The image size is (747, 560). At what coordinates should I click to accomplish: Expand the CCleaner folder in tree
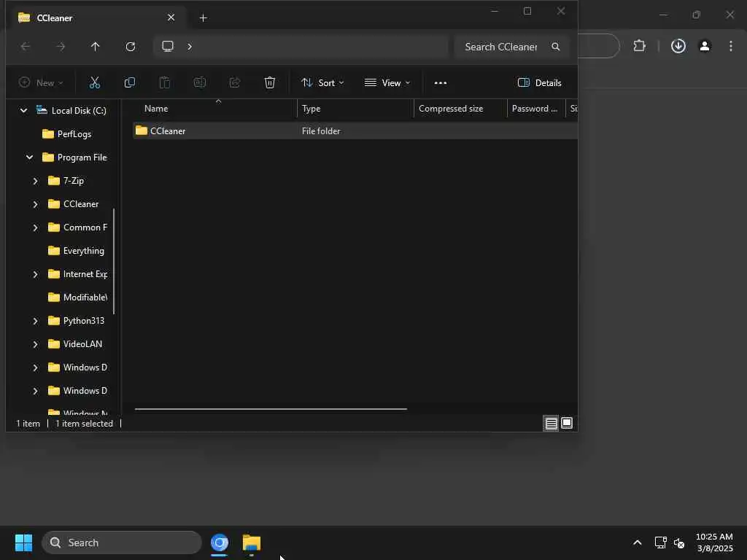[35, 204]
